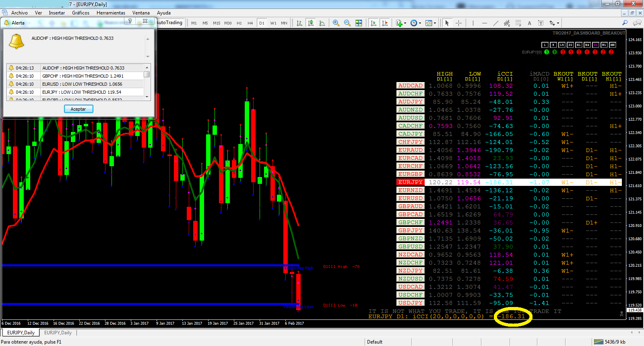Select the EURUSD LOW LOW THRESHOLD 1.0656 alert
The height and width of the screenshot is (346, 644).
click(75, 84)
